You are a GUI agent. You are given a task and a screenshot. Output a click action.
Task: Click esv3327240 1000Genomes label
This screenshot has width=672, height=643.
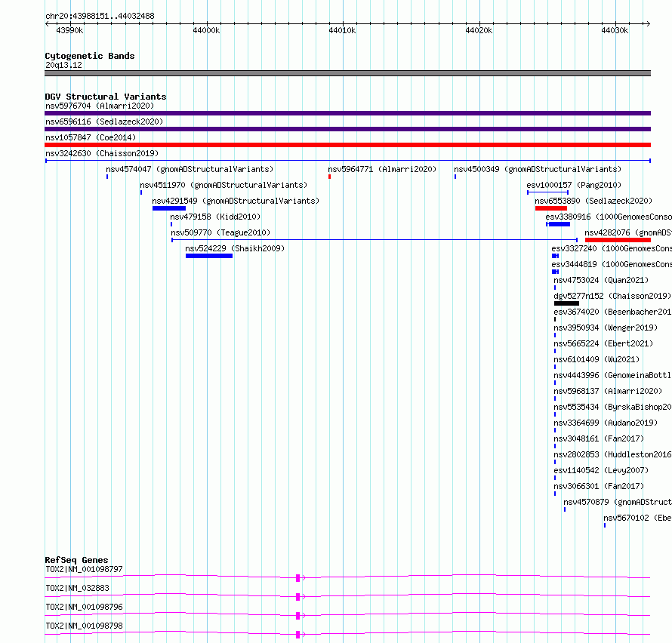612,248
